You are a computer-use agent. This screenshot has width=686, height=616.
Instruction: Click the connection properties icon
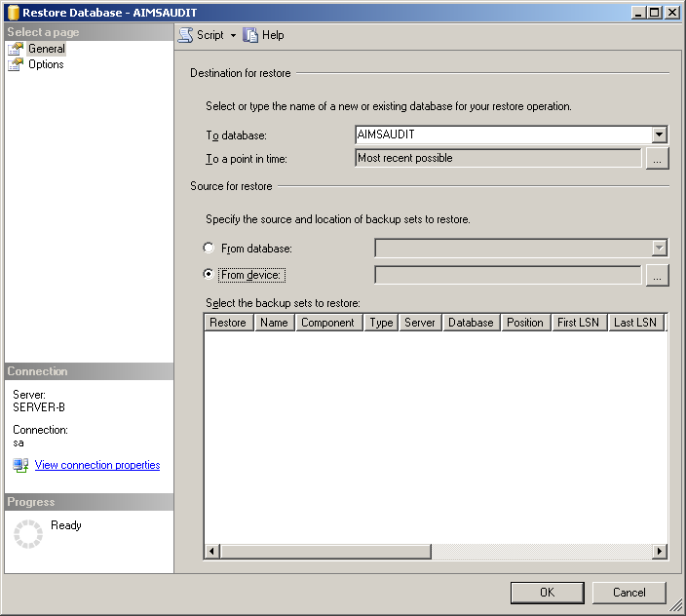[x=20, y=466]
